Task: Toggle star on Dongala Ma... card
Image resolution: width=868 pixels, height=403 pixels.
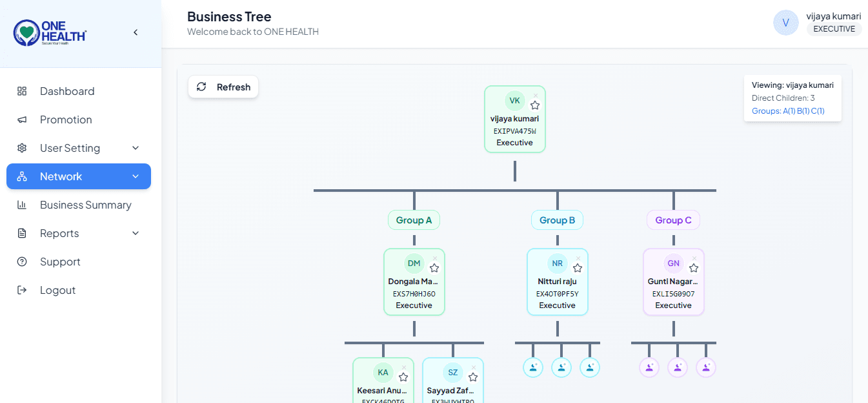Action: (x=434, y=268)
